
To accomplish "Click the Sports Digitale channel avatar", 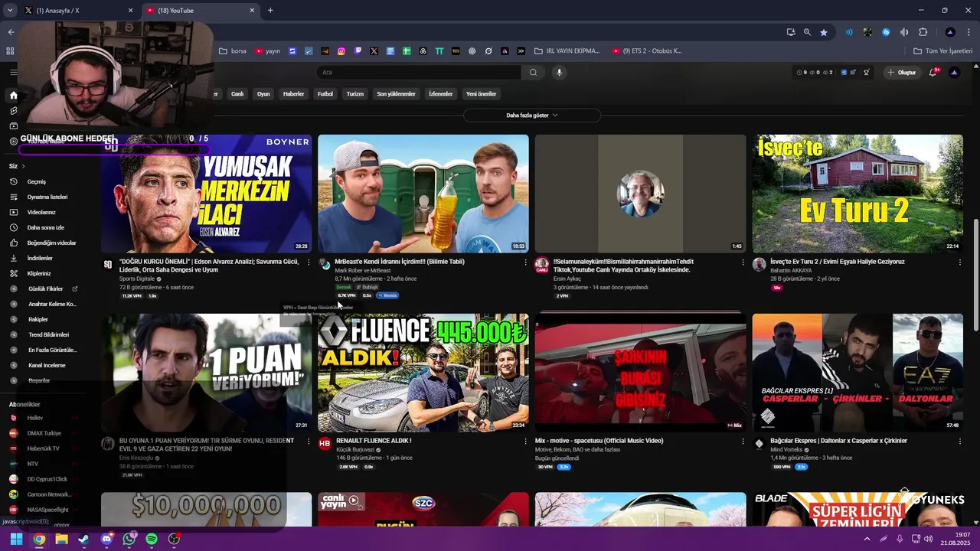I will pos(108,264).
